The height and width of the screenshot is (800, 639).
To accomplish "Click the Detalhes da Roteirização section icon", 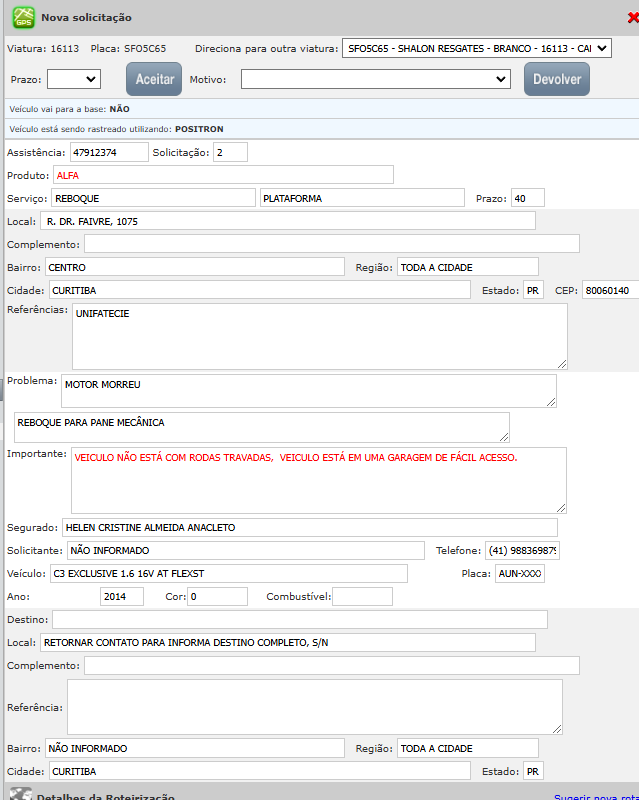I will click(x=21, y=794).
